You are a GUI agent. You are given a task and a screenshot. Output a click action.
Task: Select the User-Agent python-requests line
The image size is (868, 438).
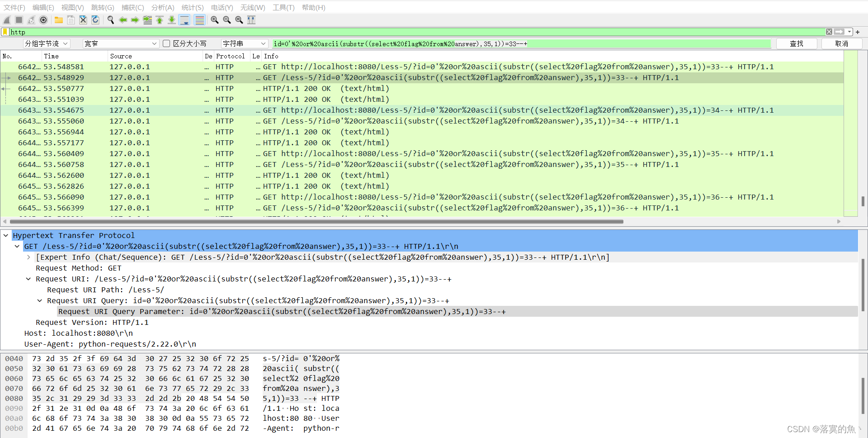click(x=110, y=344)
